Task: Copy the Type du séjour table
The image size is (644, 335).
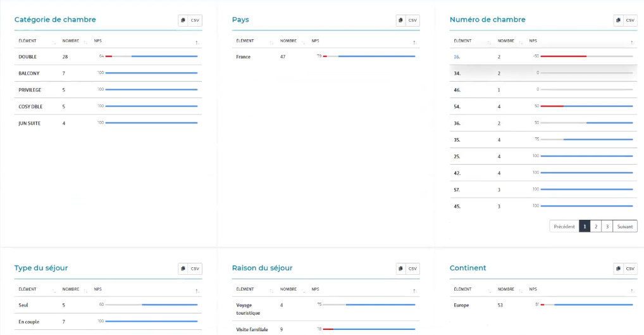Action: tap(183, 269)
